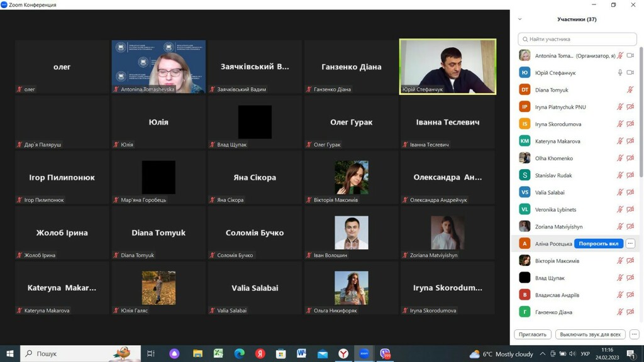Click the Попросить вкл button

[599, 243]
